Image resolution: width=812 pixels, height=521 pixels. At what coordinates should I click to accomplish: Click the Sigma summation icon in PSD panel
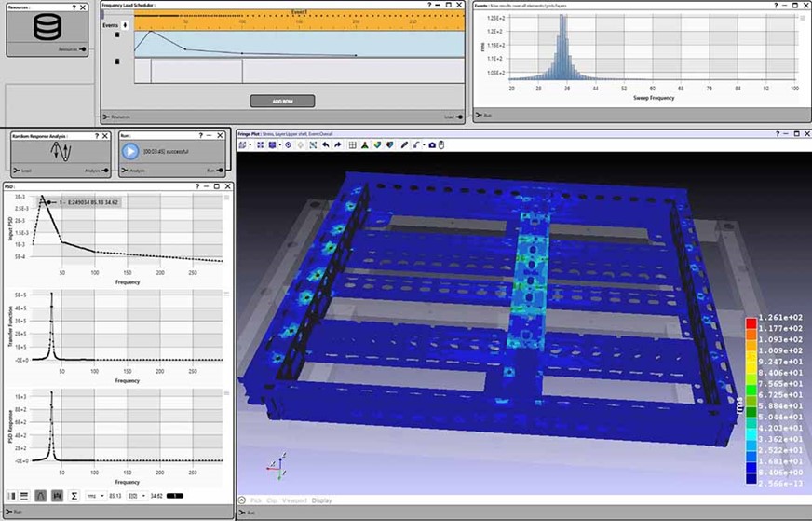pyautogui.click(x=74, y=496)
